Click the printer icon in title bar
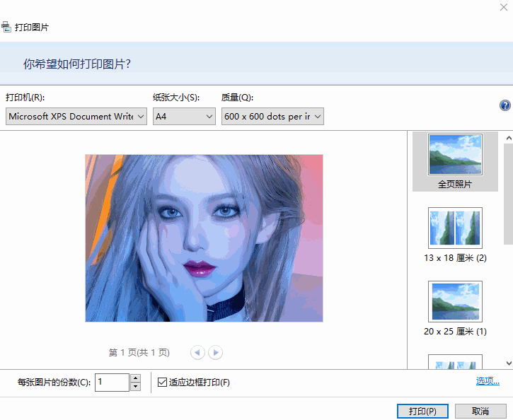The width and height of the screenshot is (513, 420). pos(6,28)
